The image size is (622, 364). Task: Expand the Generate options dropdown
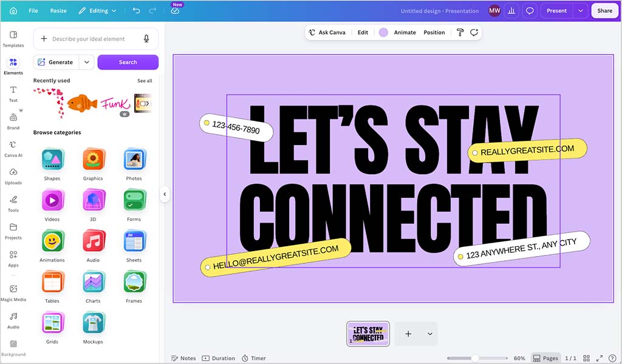click(86, 62)
